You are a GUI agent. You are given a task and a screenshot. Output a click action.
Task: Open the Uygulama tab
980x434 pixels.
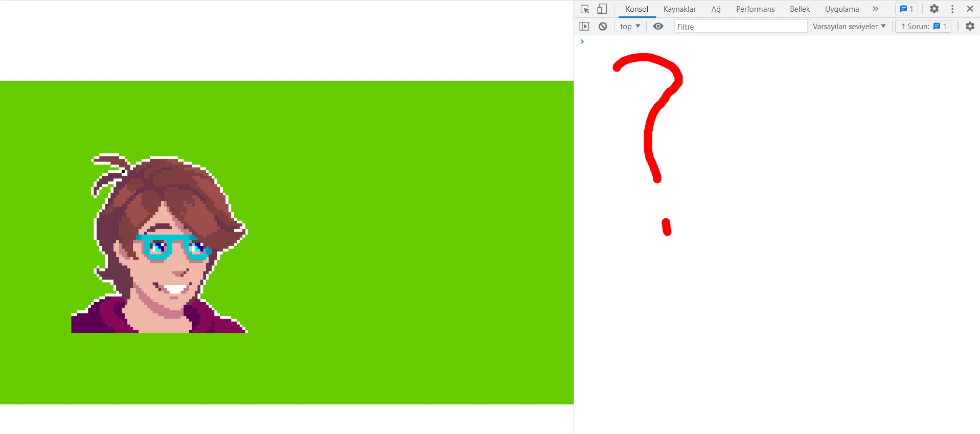coord(842,9)
